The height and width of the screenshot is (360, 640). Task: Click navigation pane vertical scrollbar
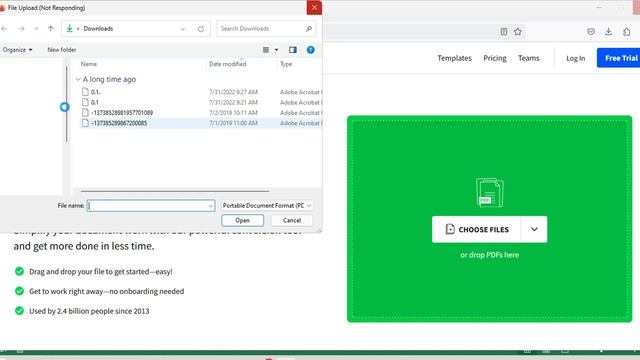coord(66,104)
